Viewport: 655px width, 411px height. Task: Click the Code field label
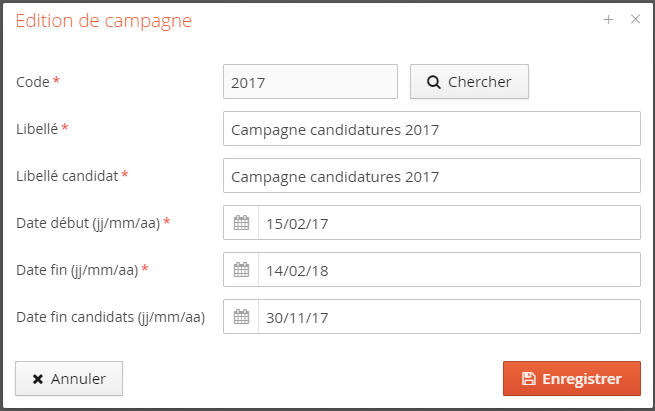coord(33,81)
